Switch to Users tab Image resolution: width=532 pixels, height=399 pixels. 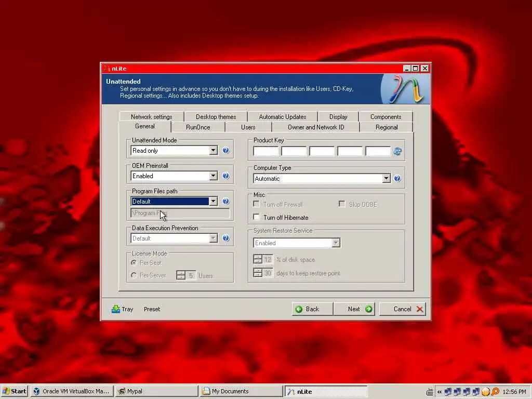click(248, 127)
